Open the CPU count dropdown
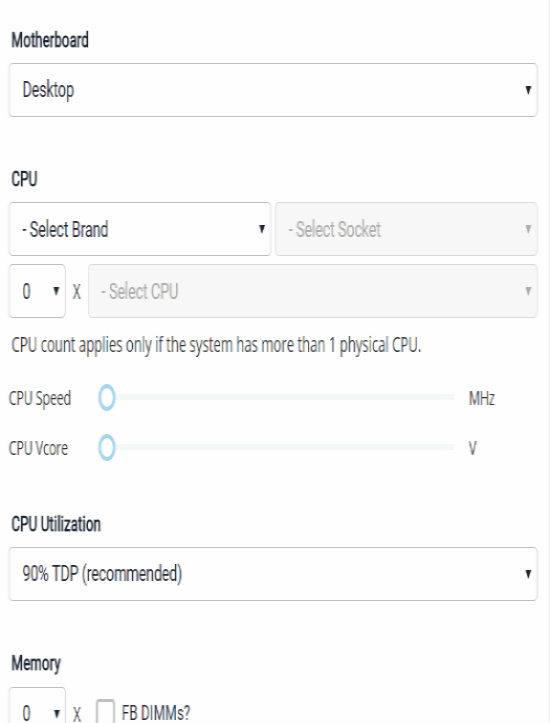 (37, 291)
